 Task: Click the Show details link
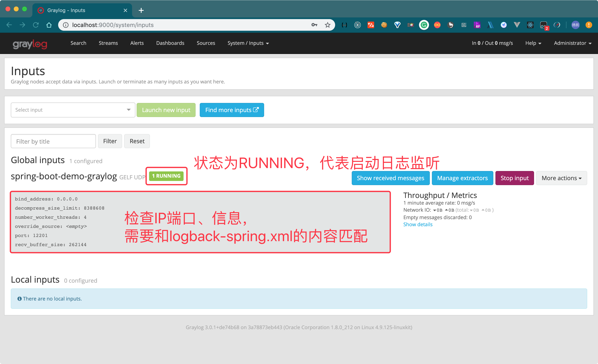418,224
